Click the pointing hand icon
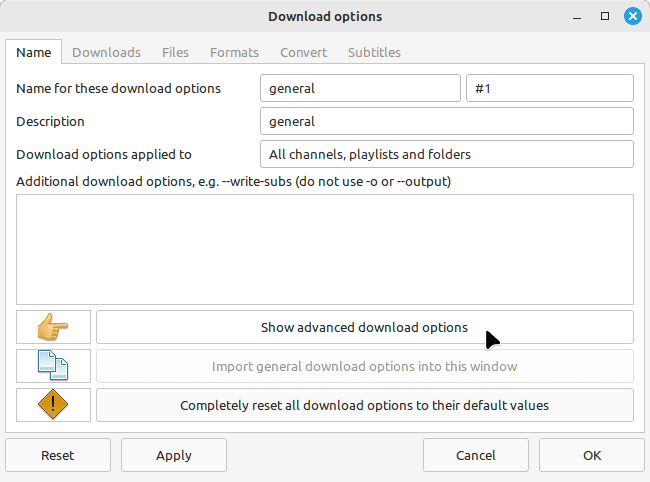This screenshot has width=650, height=482. 53,327
